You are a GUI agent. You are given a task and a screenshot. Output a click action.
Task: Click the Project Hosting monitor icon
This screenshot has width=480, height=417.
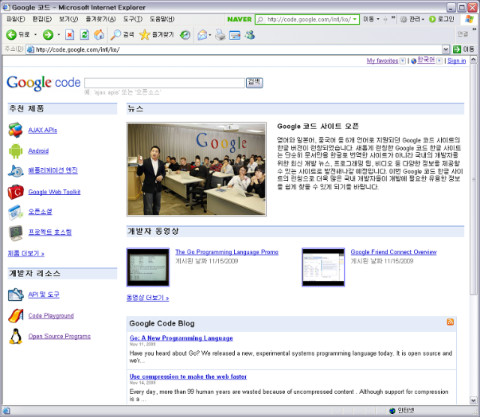[x=16, y=232]
